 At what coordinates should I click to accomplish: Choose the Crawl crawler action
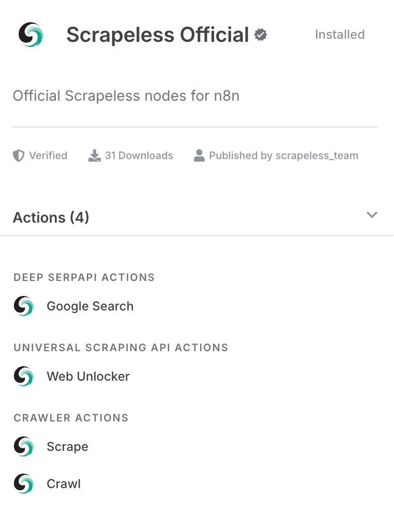pos(64,483)
